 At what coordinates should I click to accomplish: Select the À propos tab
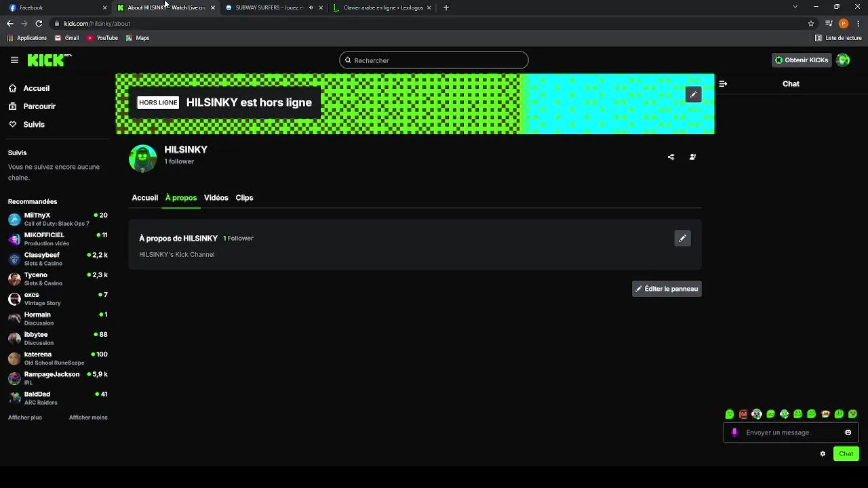[x=181, y=198]
